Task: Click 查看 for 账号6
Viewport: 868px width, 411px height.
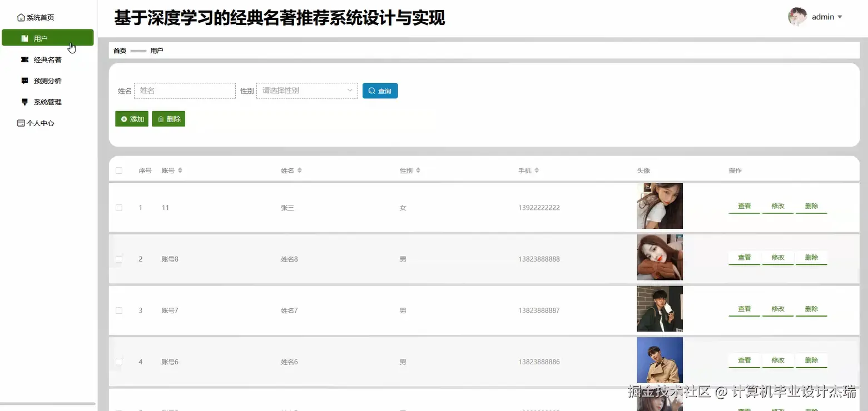Action: (x=744, y=360)
